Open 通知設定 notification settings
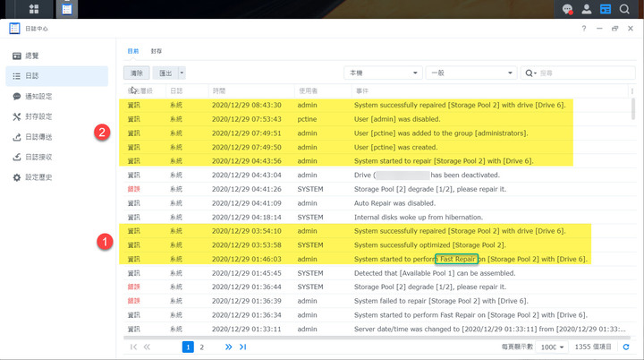This screenshot has width=644, height=360. [57, 97]
